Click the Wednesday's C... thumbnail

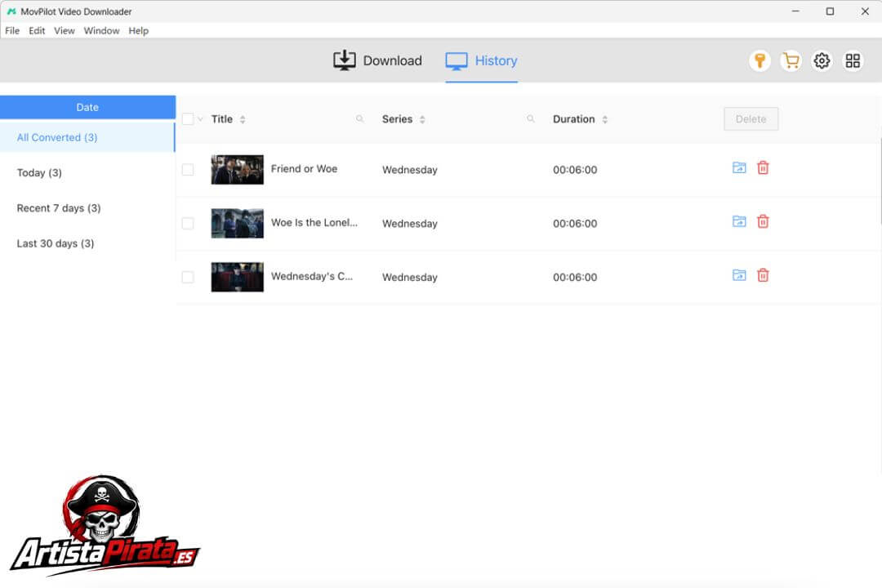pos(238,277)
